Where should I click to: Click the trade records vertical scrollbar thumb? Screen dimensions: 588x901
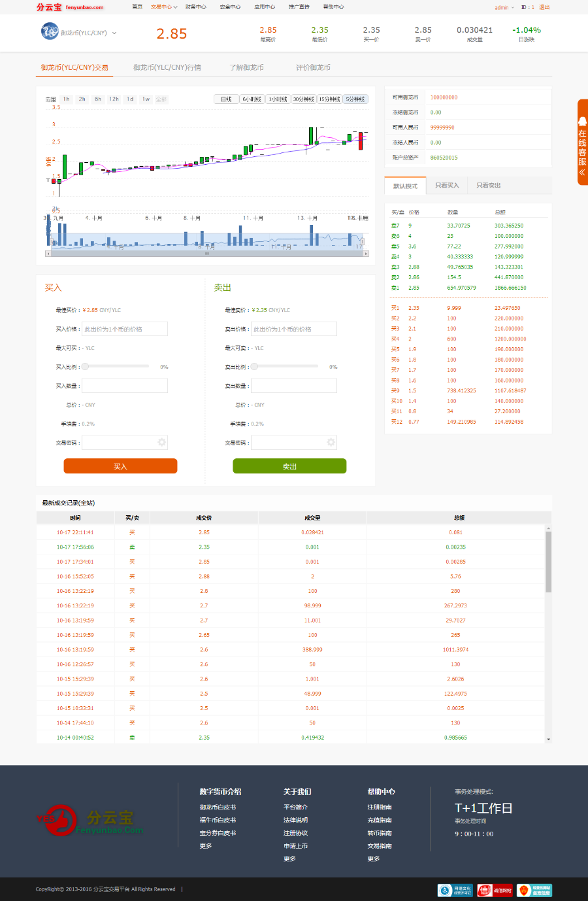[548, 562]
